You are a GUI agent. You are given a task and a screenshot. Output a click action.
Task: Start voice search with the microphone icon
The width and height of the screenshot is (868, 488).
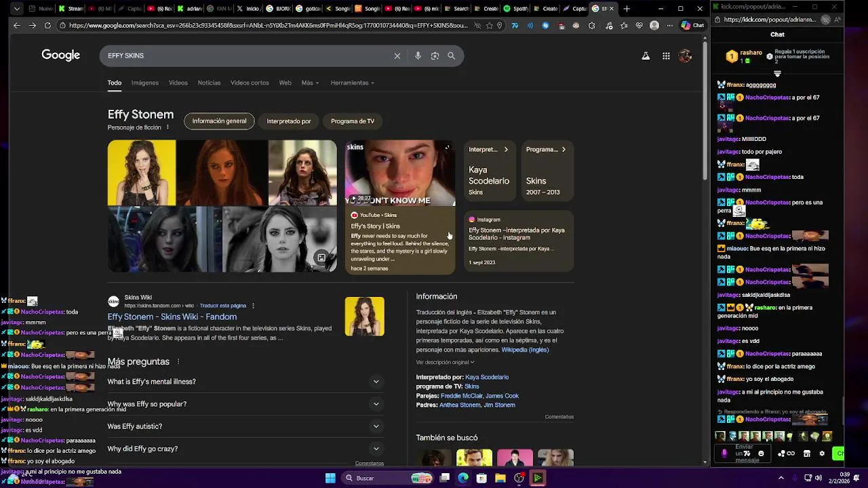418,56
